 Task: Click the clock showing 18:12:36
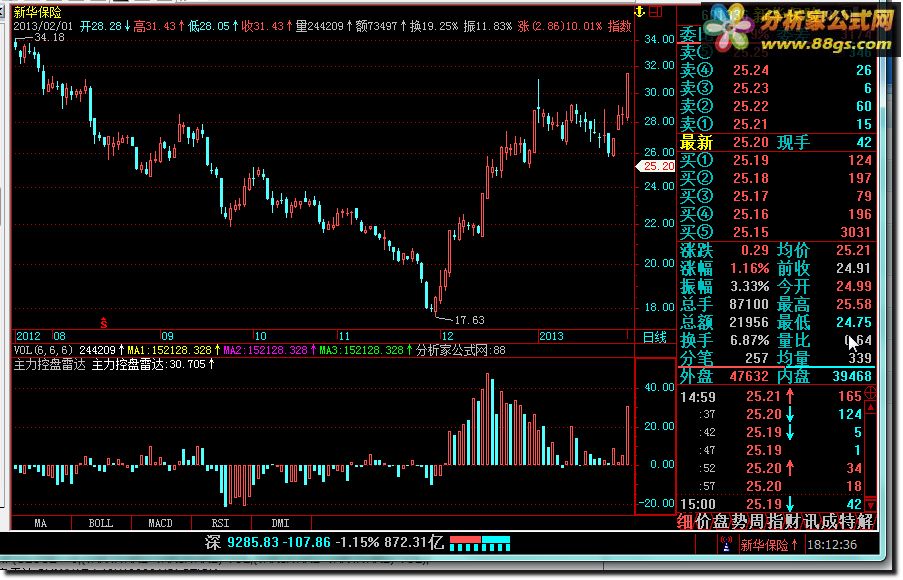[x=832, y=544]
